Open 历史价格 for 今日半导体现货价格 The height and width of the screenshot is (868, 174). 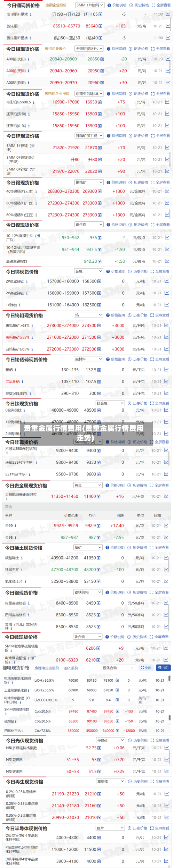[138, 828]
